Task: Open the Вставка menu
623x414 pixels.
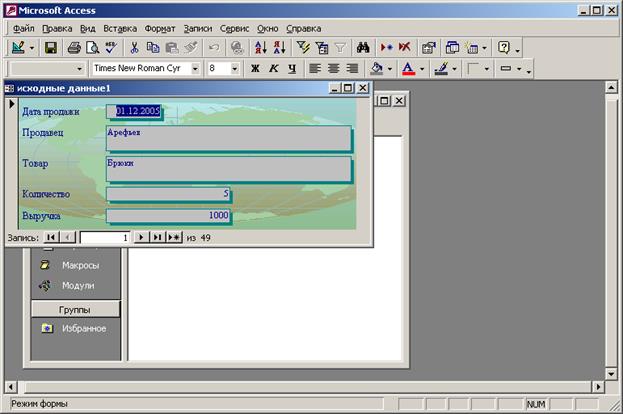Action: pyautogui.click(x=120, y=29)
